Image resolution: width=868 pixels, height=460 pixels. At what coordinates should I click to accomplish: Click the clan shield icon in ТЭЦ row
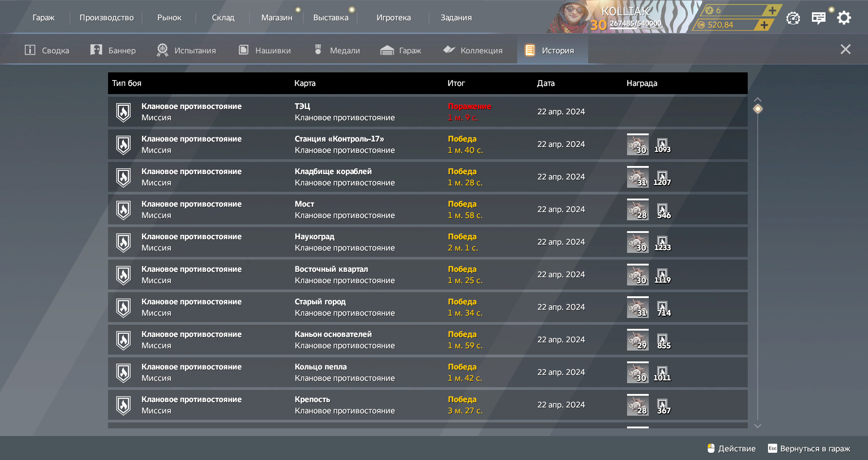pyautogui.click(x=123, y=112)
